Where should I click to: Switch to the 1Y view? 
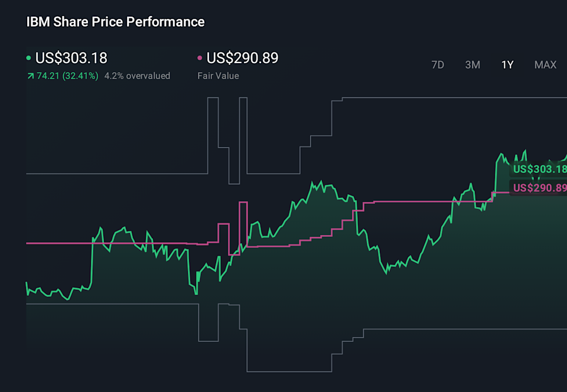507,65
